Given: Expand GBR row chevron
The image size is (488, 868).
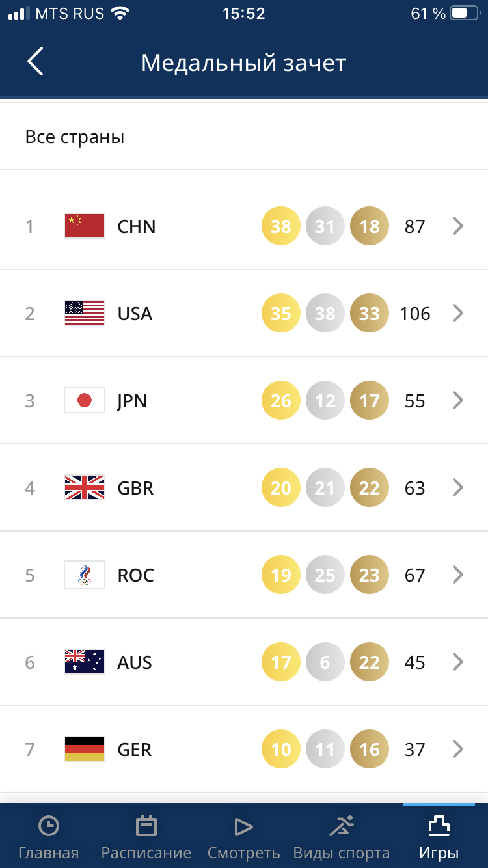Looking at the screenshot, I should pos(458,487).
